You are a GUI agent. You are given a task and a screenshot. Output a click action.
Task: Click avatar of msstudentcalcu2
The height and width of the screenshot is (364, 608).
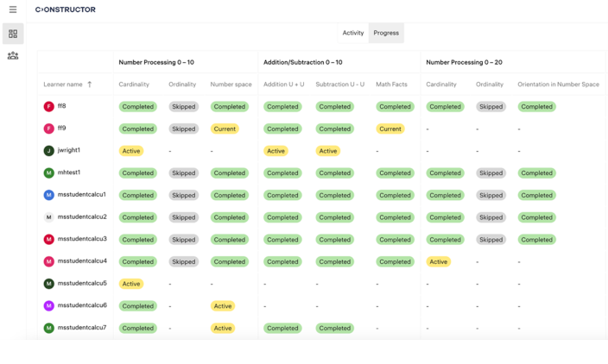click(x=48, y=217)
